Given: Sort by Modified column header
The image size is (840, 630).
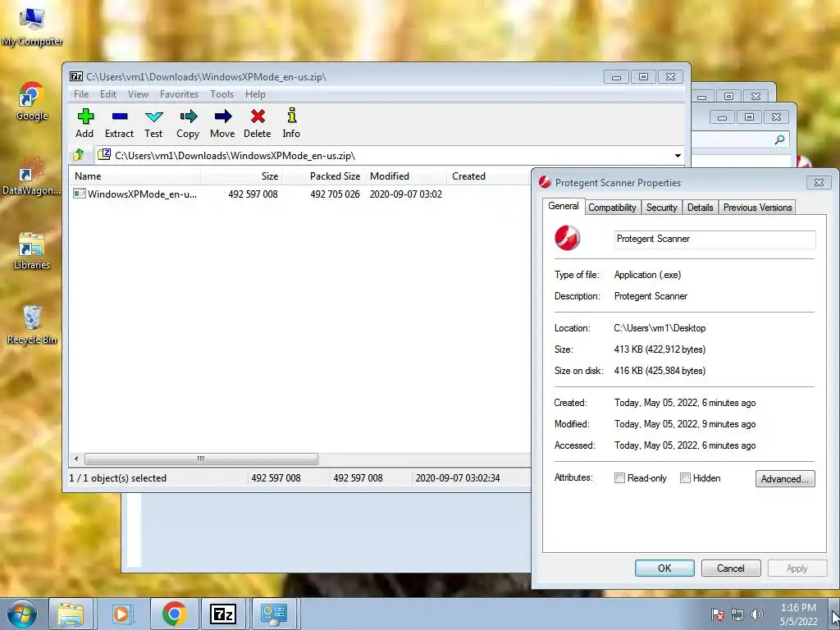Looking at the screenshot, I should [405, 176].
